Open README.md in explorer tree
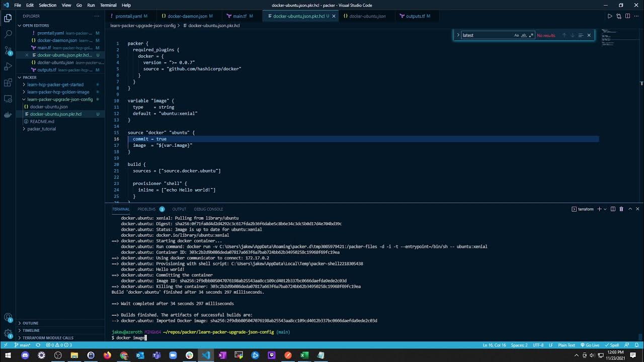This screenshot has width=644, height=362. (42, 122)
